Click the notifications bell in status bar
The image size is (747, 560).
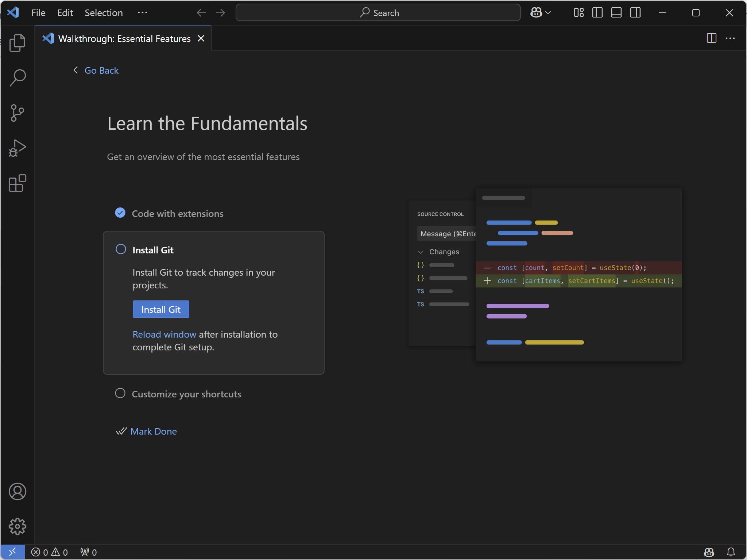coord(731,552)
